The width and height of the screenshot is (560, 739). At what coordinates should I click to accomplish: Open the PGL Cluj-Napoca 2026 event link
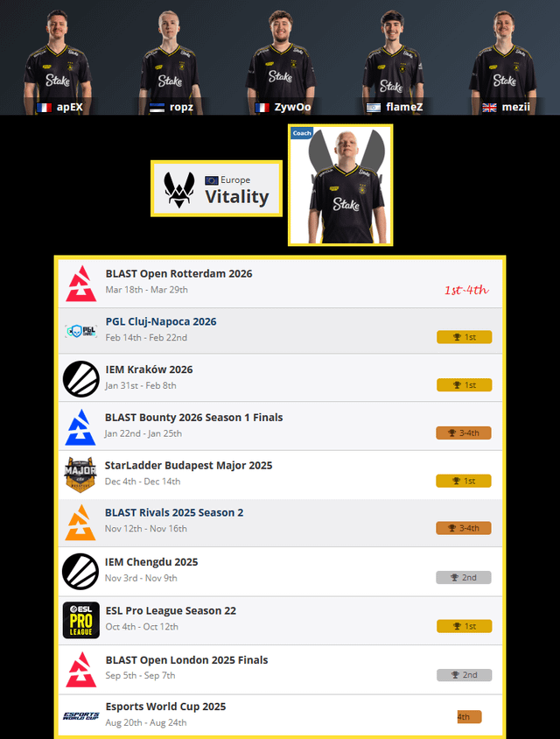pos(161,321)
